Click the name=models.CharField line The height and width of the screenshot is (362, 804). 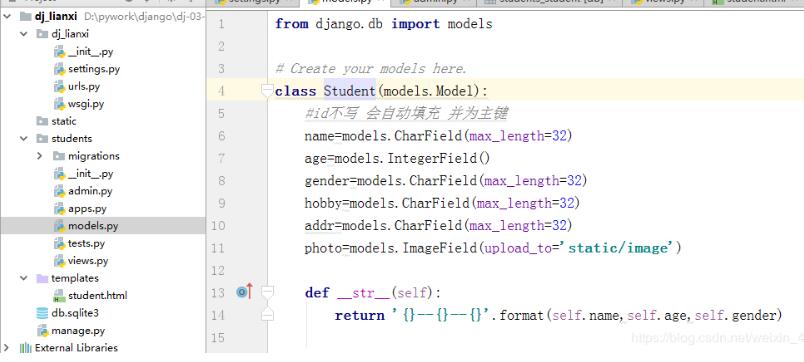pos(438,136)
